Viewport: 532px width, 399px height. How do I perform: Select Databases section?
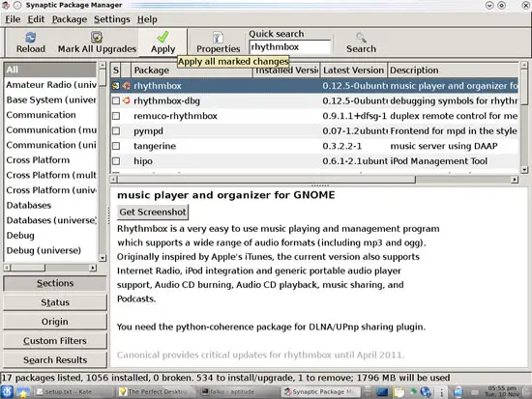pos(50,206)
